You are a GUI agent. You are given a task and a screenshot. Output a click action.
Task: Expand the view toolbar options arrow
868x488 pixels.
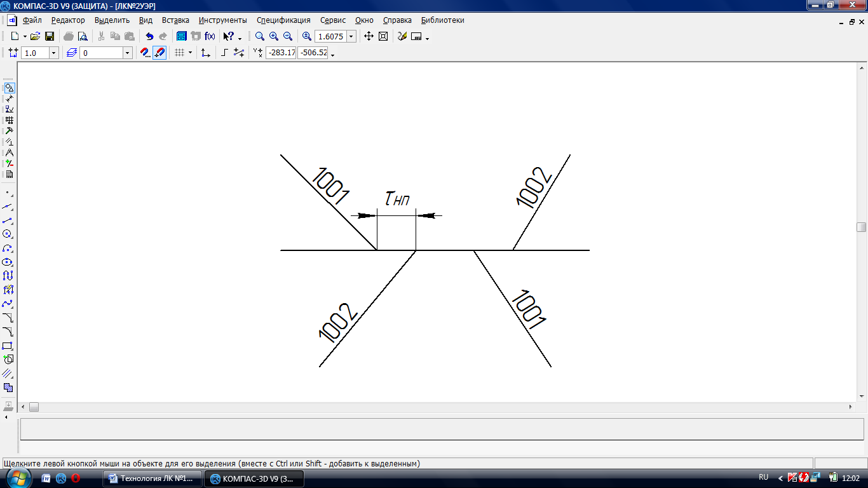[428, 38]
